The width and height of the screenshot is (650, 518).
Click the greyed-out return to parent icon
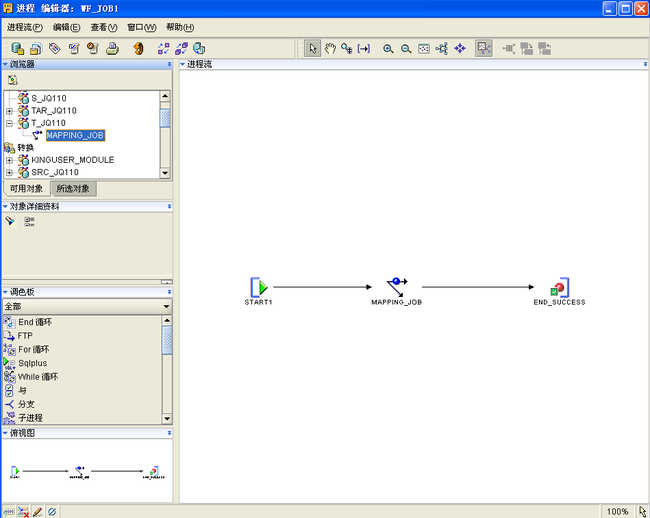545,49
